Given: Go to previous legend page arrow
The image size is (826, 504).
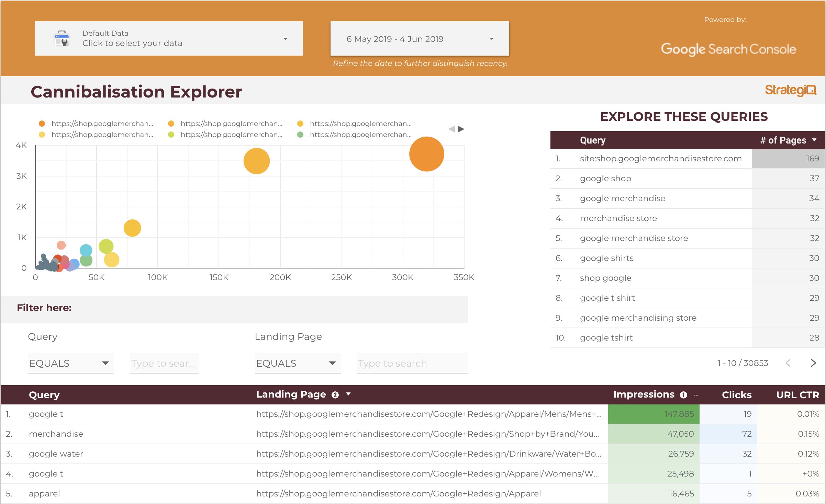Looking at the screenshot, I should pyautogui.click(x=451, y=129).
